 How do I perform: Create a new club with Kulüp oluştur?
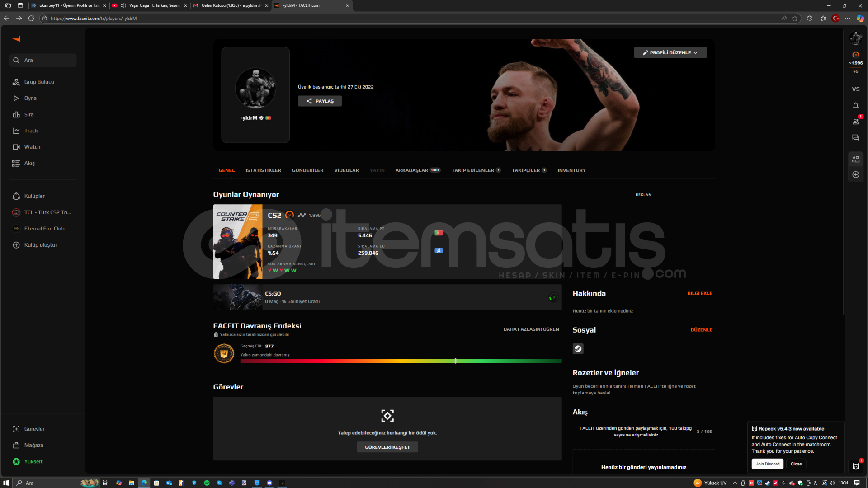click(41, 245)
